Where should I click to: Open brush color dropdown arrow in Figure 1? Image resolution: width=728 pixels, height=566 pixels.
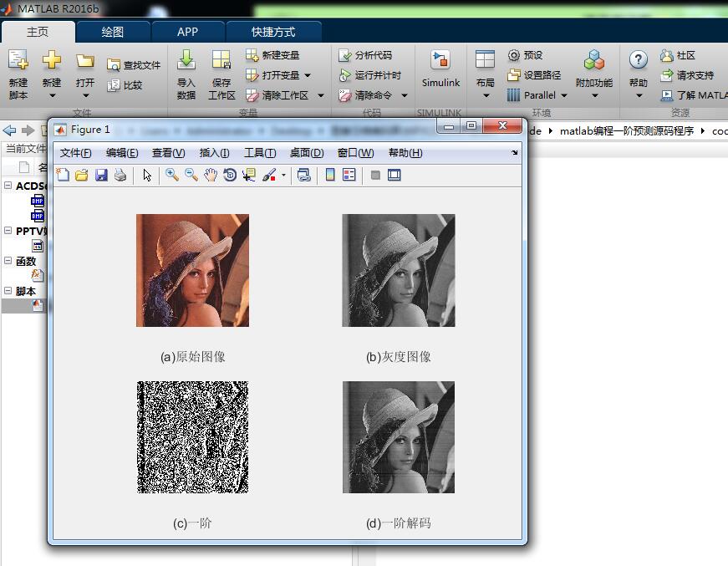pyautogui.click(x=283, y=175)
